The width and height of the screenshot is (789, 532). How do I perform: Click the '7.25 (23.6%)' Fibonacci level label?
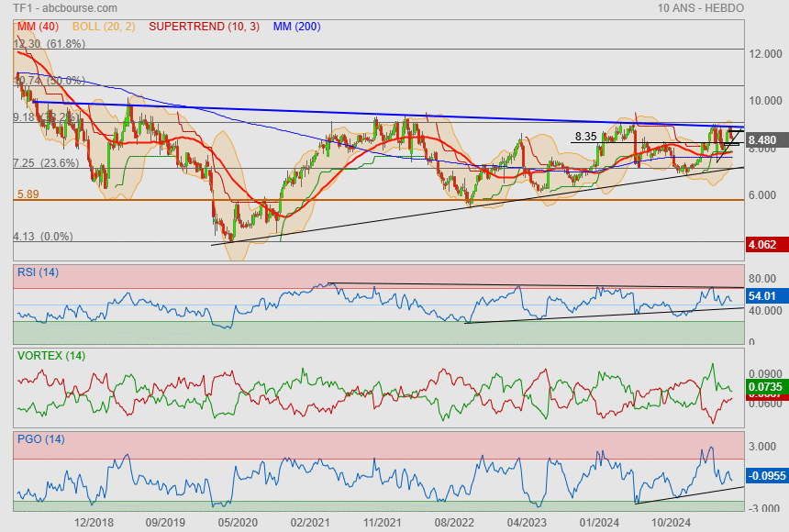click(x=46, y=163)
